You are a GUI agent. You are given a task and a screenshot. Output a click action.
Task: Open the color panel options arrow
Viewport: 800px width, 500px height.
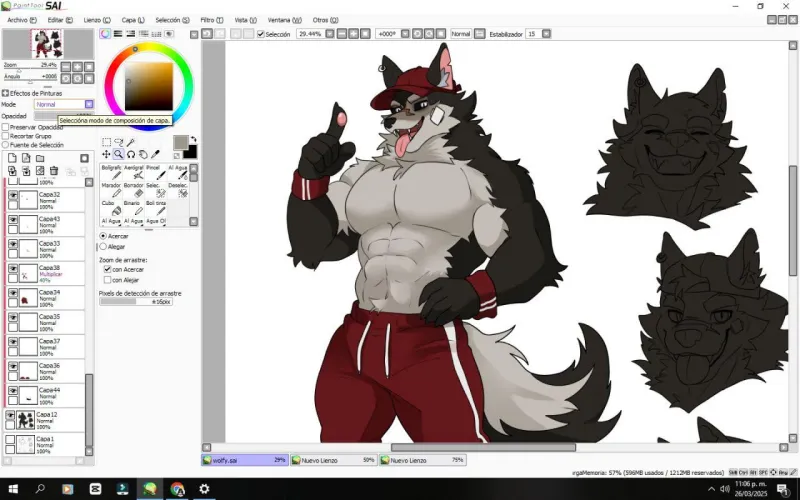tap(194, 35)
